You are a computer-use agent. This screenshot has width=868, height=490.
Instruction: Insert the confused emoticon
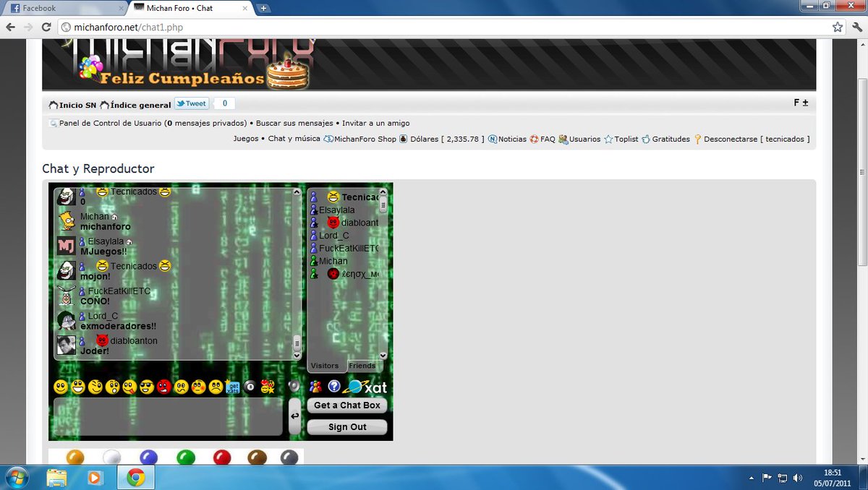[181, 387]
